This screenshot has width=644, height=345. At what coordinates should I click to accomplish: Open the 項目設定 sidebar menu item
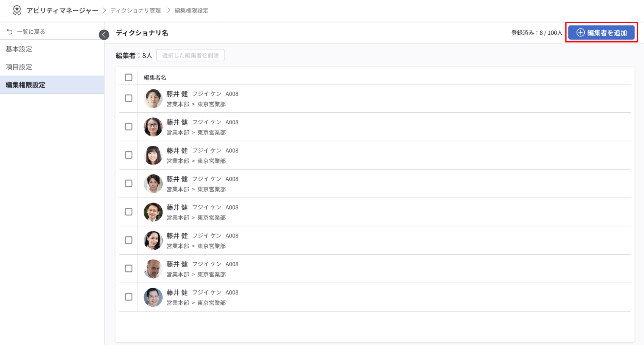19,67
